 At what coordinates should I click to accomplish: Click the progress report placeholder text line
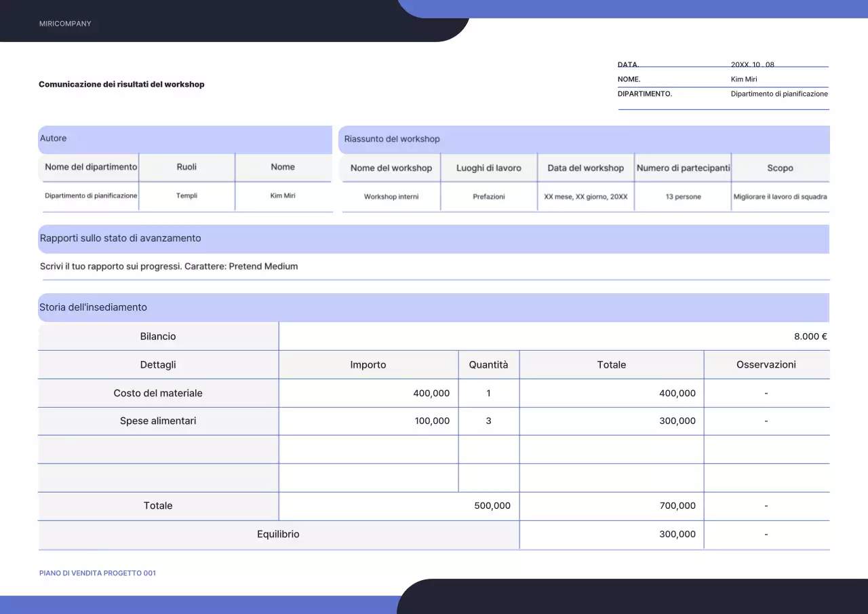click(x=168, y=266)
